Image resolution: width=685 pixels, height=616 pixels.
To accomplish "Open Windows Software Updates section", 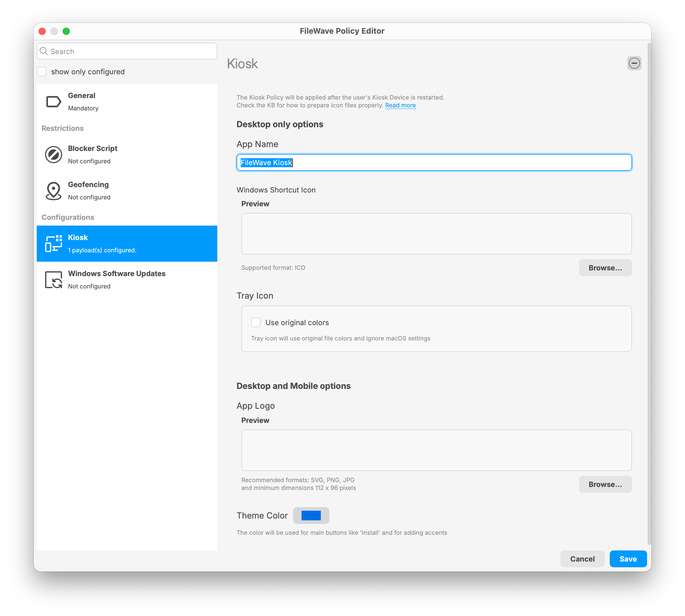I will tap(127, 280).
